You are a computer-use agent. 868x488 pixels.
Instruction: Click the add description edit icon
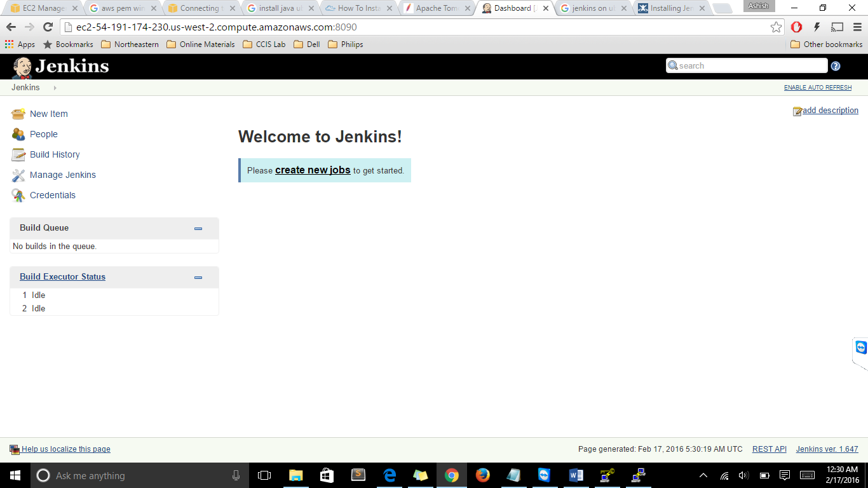[x=797, y=111]
